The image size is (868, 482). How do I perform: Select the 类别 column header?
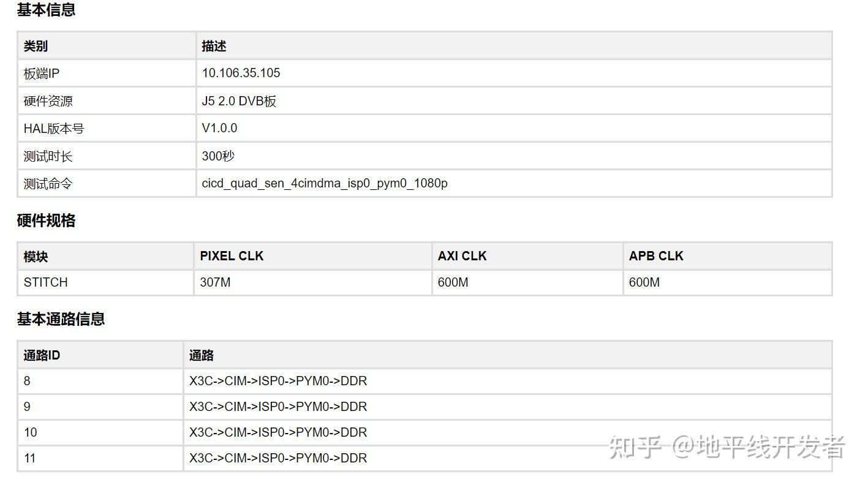click(x=36, y=46)
